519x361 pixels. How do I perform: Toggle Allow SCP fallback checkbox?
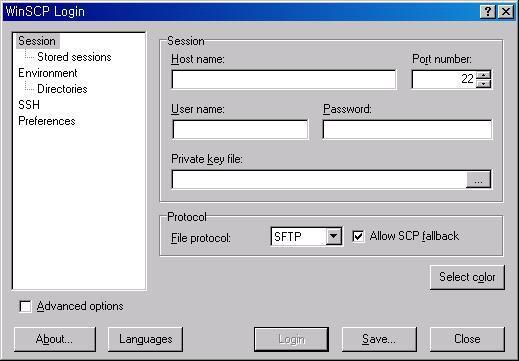(358, 236)
